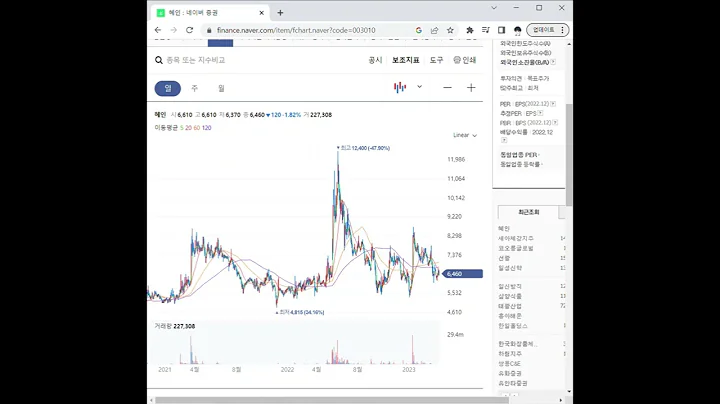
Task: Click the 업데이트 update button in Chrome
Action: tap(548, 30)
